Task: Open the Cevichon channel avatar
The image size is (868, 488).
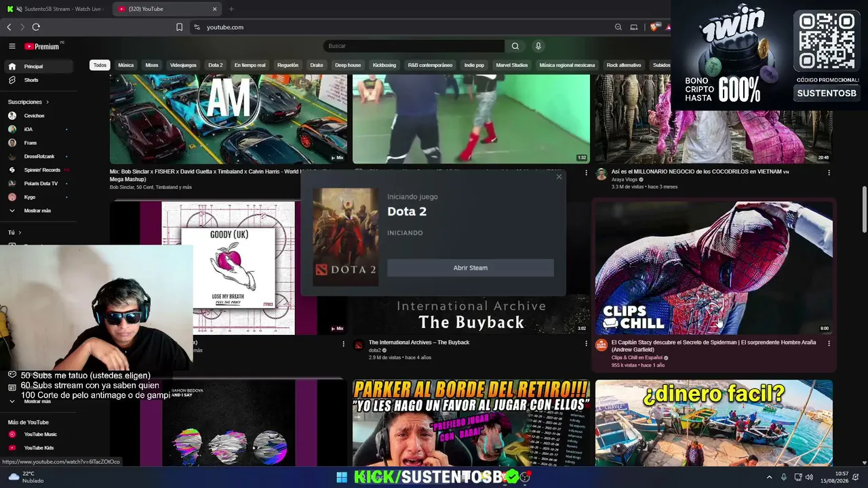Action: click(12, 116)
